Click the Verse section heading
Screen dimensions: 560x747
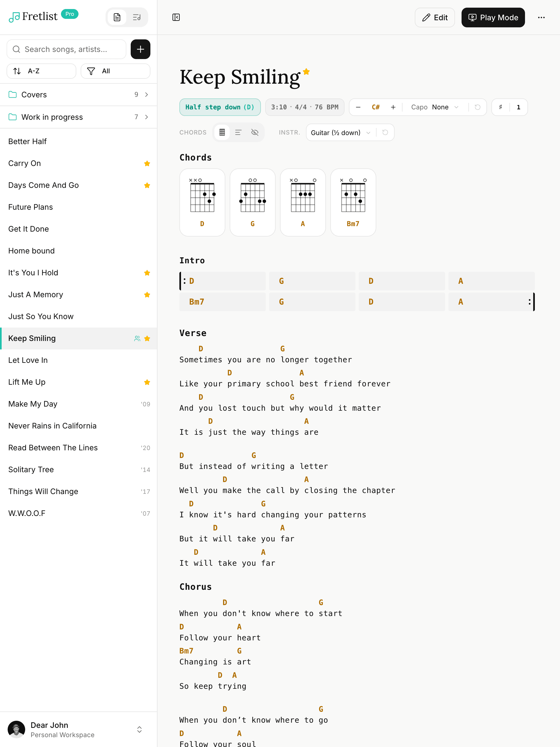click(193, 333)
